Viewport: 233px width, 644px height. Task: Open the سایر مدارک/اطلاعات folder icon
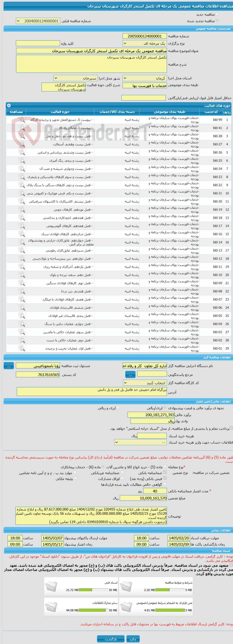click(x=51, y=607)
